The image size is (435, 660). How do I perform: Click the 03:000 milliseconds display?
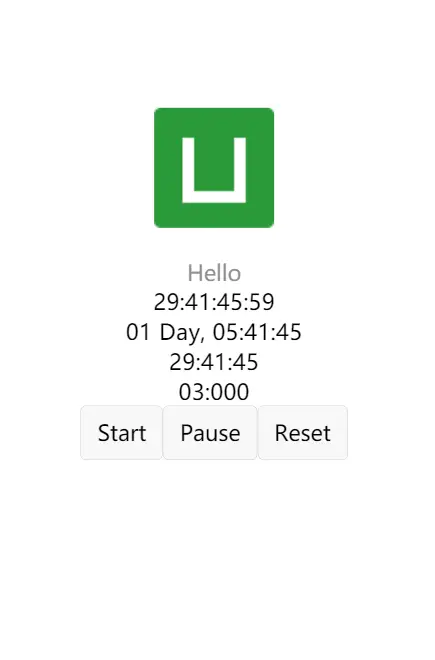(x=214, y=392)
